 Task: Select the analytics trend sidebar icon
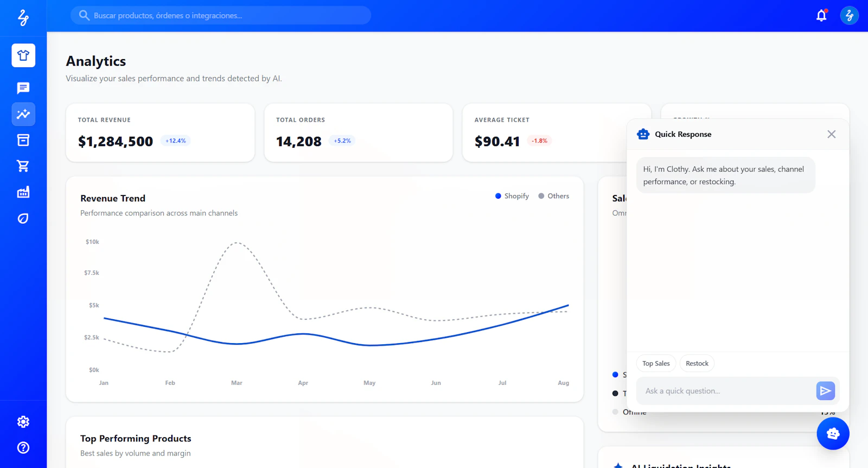click(x=23, y=114)
